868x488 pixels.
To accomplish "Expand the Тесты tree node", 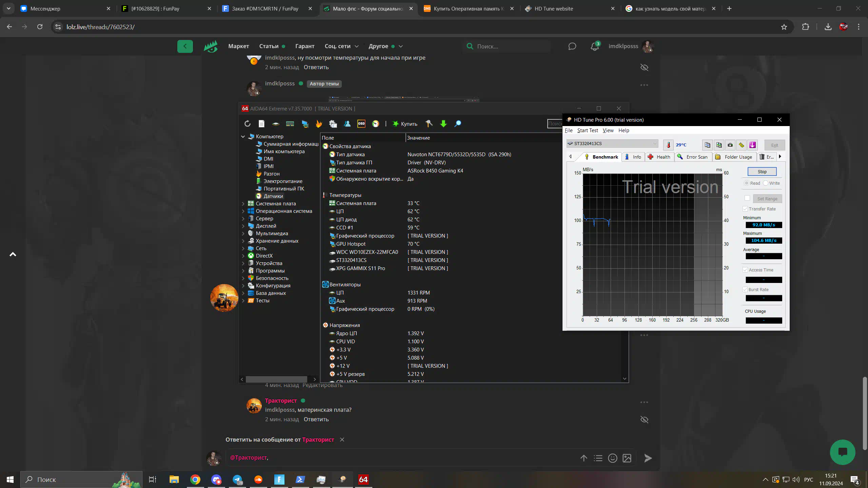I will [243, 301].
